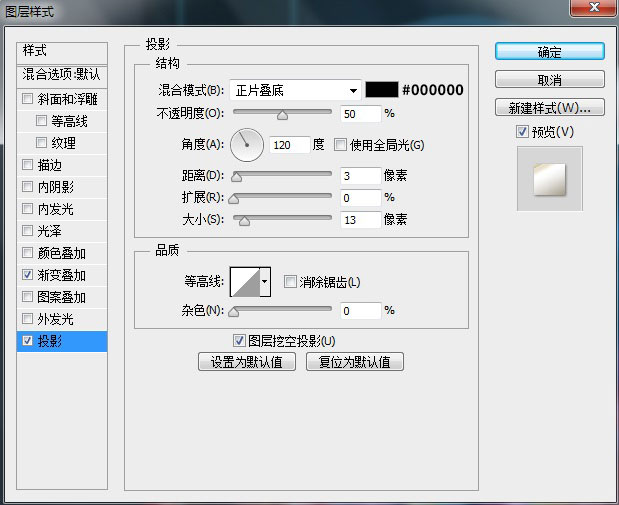This screenshot has height=505, width=619.
Task: Select the 样式 list header
Action: [x=62, y=53]
